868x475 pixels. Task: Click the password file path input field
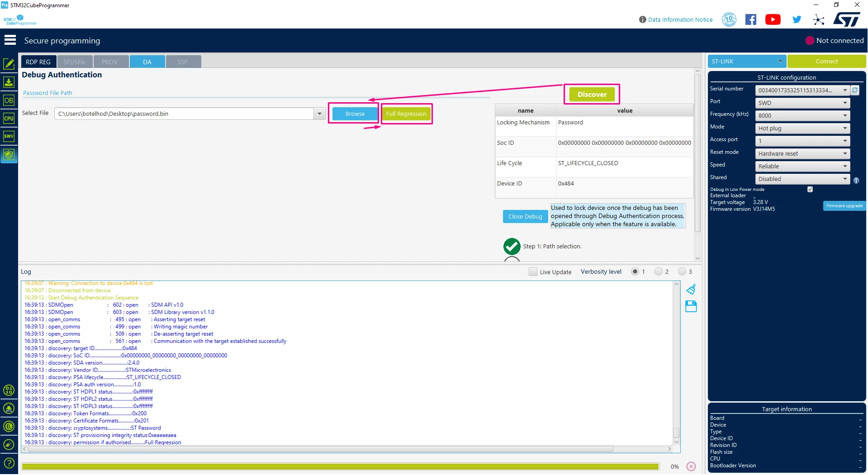tap(185, 114)
